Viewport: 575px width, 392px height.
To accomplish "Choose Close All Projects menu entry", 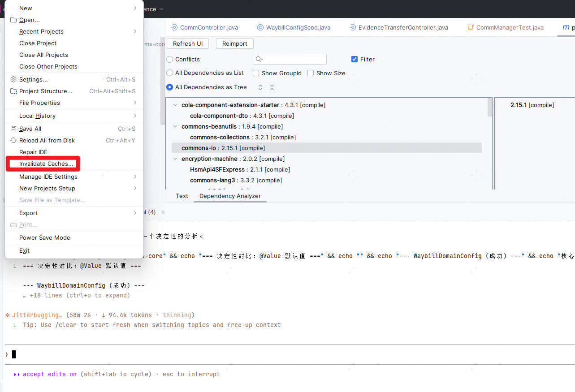I will [x=74, y=55].
